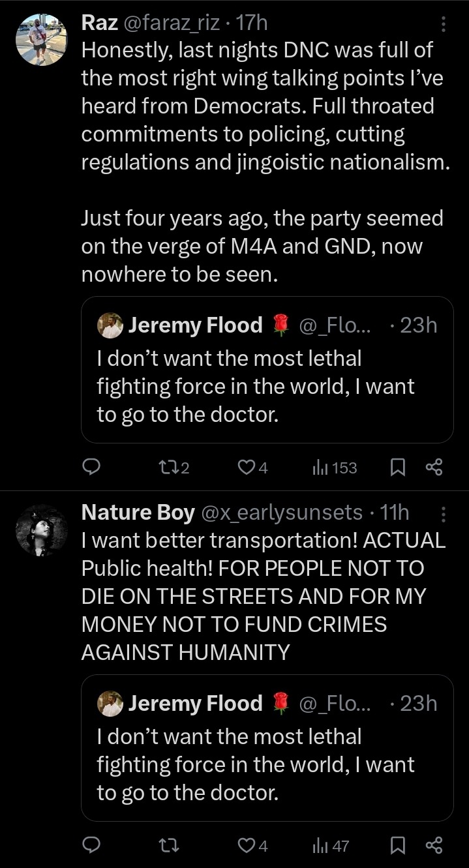Retweet Nature Boy's post
The height and width of the screenshot is (868, 469).
click(167, 846)
